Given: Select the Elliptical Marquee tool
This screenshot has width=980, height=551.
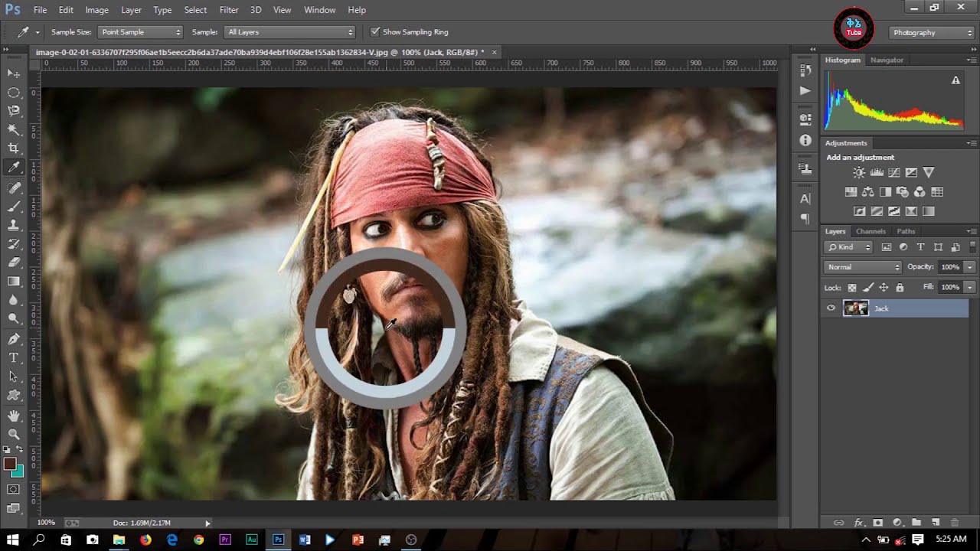Looking at the screenshot, I should point(14,93).
